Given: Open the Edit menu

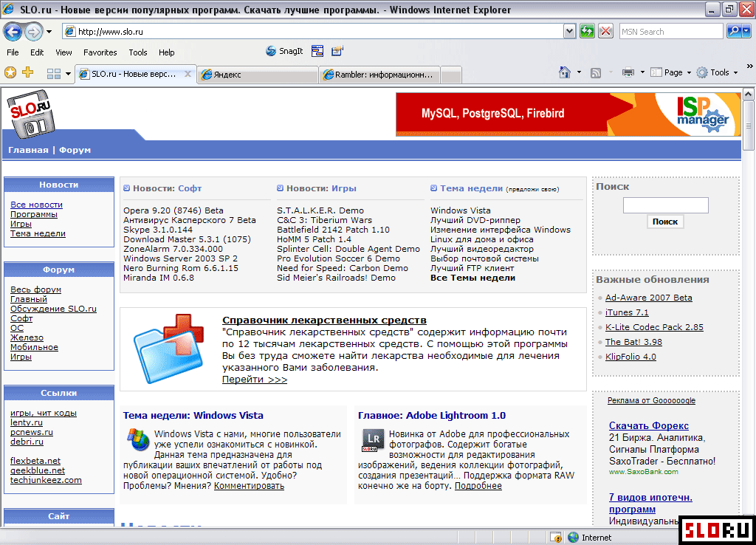Looking at the screenshot, I should pos(37,52).
